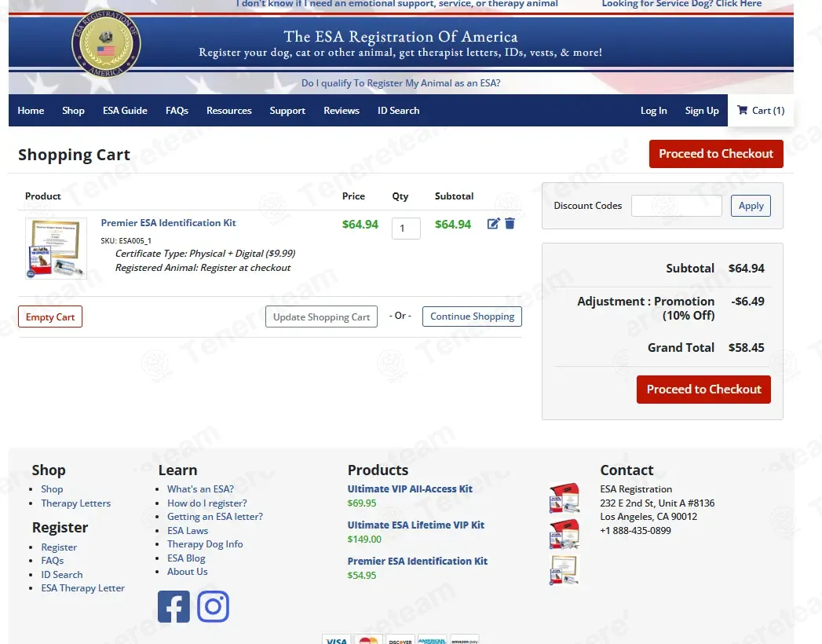The width and height of the screenshot is (822, 644).
Task: Open Ultimate ESA Lifetime VIP Kit product link
Action: [x=416, y=525]
